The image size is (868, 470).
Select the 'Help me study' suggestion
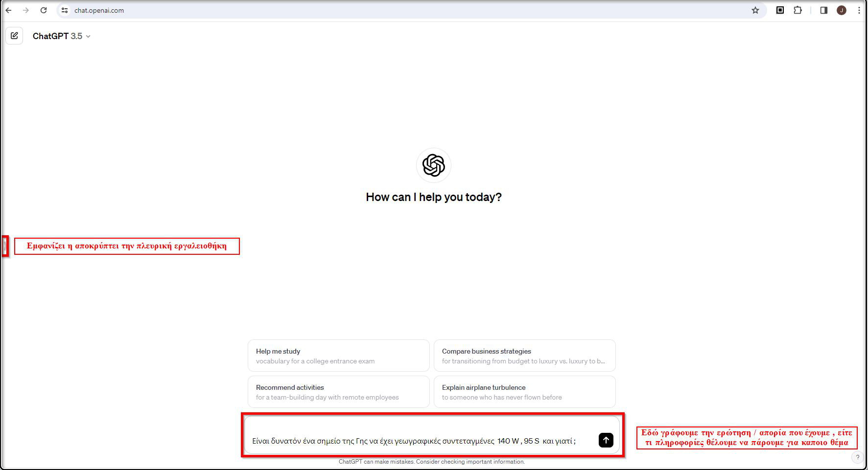[x=338, y=356]
